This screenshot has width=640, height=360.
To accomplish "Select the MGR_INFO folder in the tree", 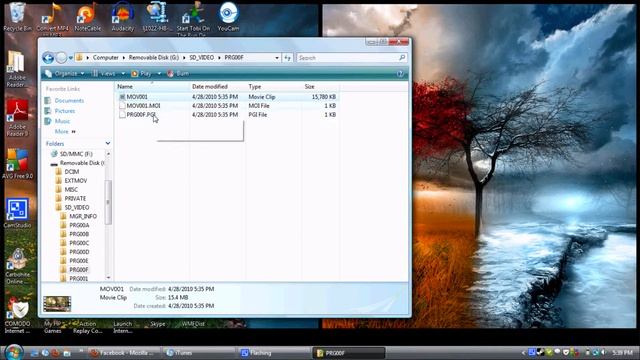I will 83,217.
